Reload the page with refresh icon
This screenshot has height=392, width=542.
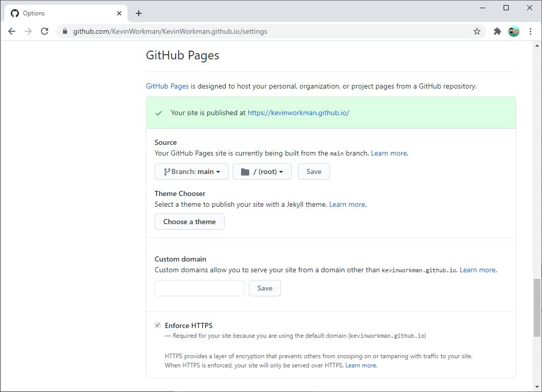click(45, 31)
